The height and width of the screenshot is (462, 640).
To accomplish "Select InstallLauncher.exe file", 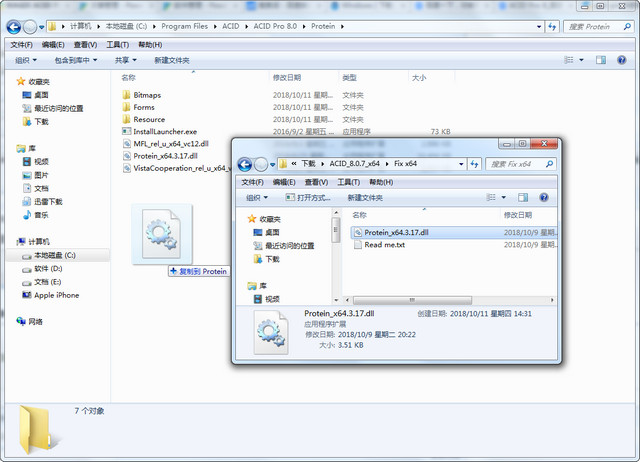I will click(165, 131).
